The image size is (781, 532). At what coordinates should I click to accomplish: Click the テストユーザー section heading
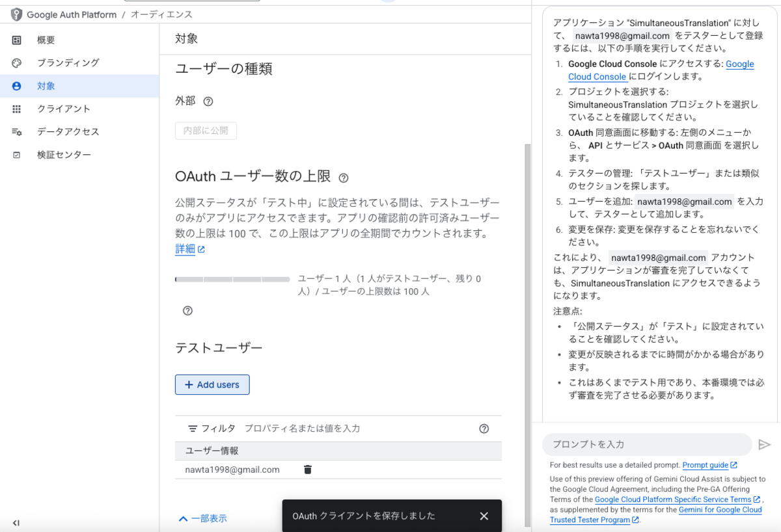click(x=219, y=348)
